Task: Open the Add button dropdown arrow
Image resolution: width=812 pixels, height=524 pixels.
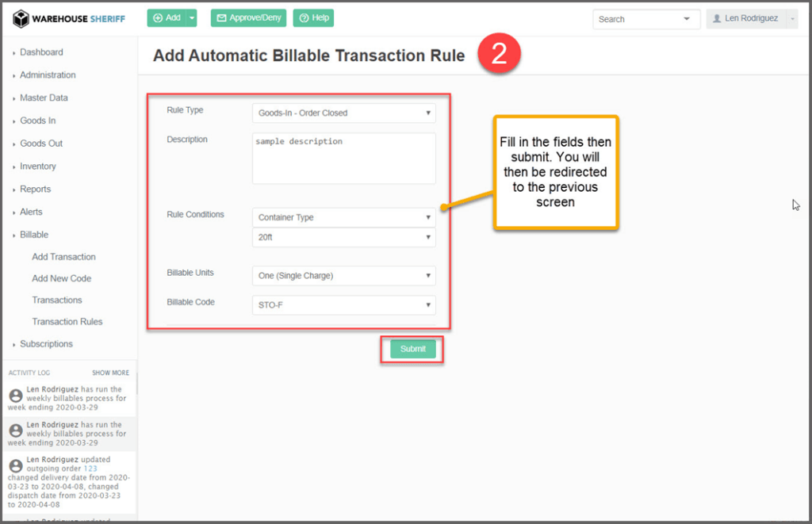Action: 192,18
